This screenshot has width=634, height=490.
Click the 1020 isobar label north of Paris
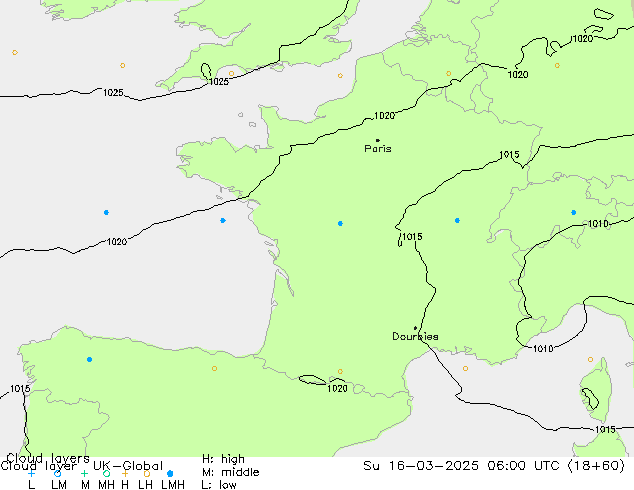[385, 116]
